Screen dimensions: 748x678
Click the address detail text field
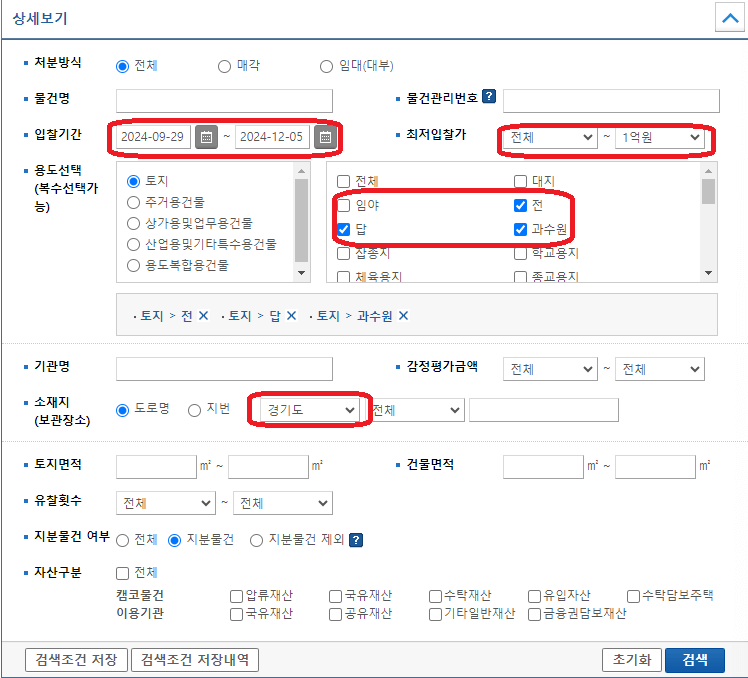544,410
